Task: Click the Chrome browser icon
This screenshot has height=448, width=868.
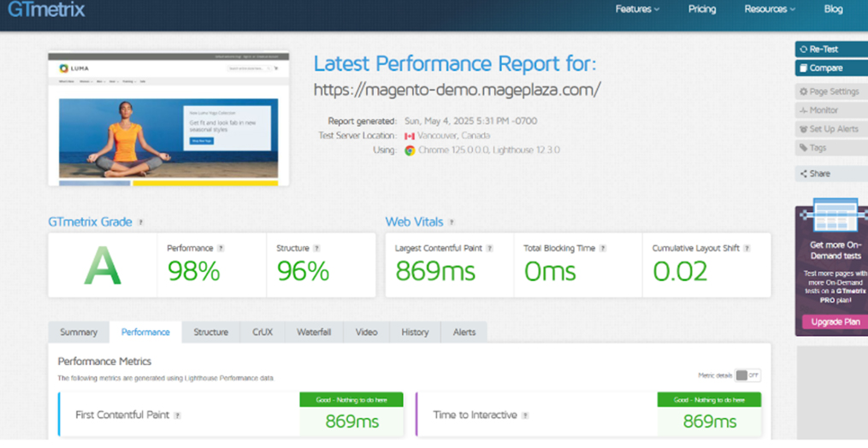Action: pos(410,150)
